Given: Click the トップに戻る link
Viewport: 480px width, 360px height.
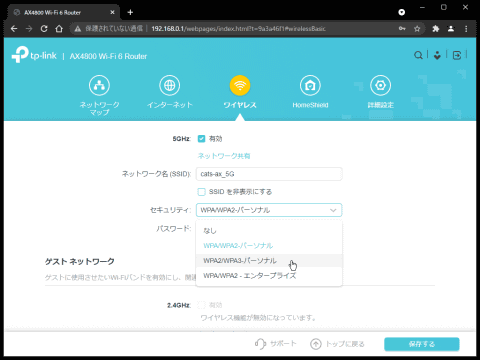Looking at the screenshot, I should [x=345, y=344].
